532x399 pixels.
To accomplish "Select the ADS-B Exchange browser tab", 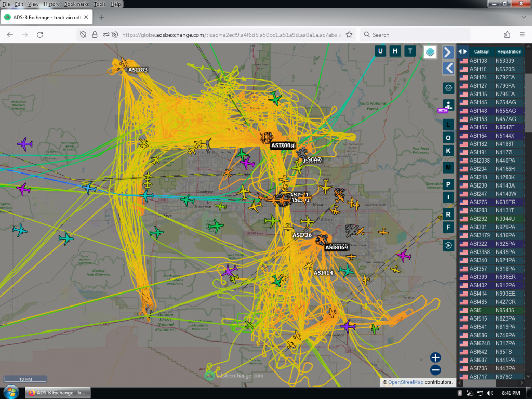I will pos(46,17).
